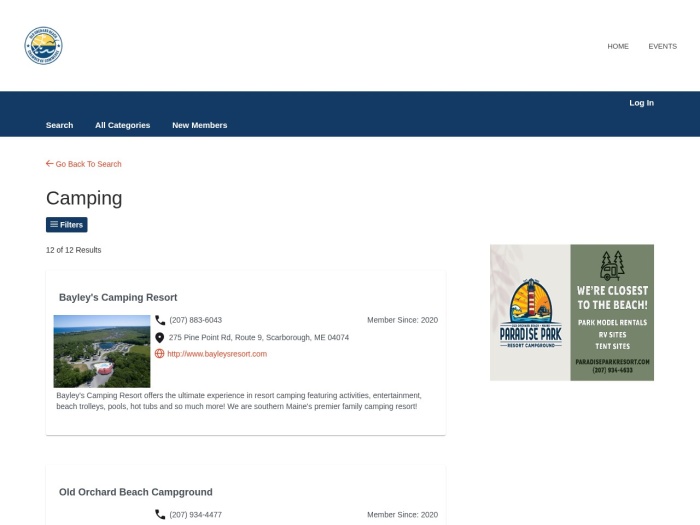Visit http://www.bayleysresort.com website link

point(217,354)
